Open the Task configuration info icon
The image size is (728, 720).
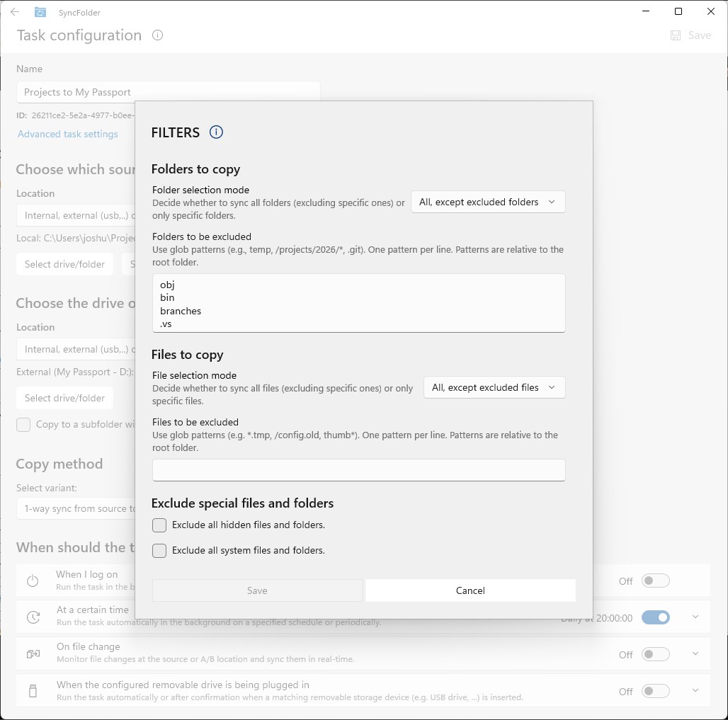[157, 35]
